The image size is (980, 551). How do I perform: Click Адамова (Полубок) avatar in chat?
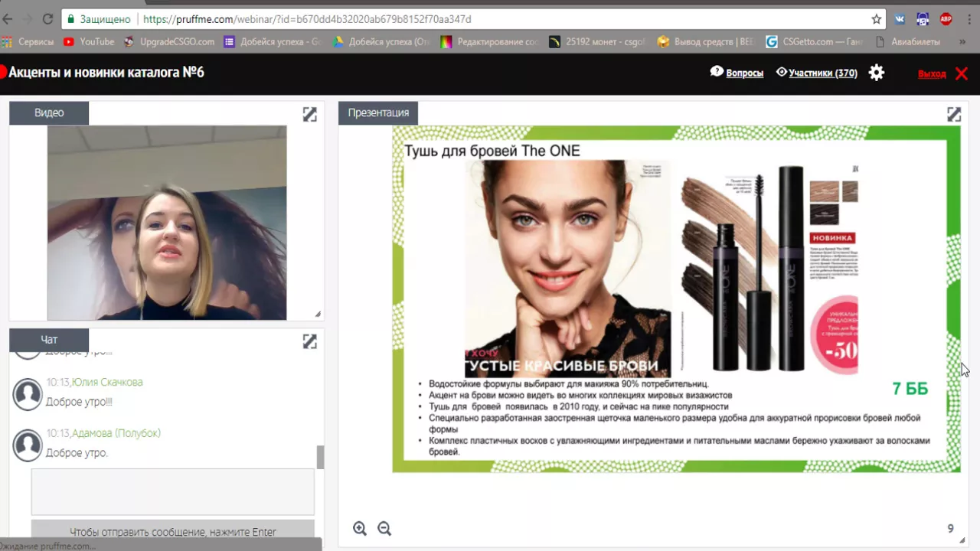point(28,445)
